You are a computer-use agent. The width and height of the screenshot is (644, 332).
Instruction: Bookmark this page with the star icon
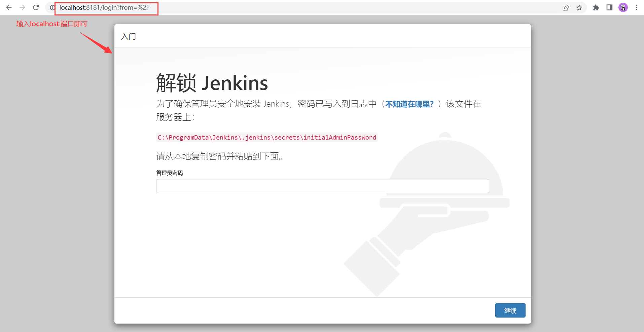click(x=579, y=8)
